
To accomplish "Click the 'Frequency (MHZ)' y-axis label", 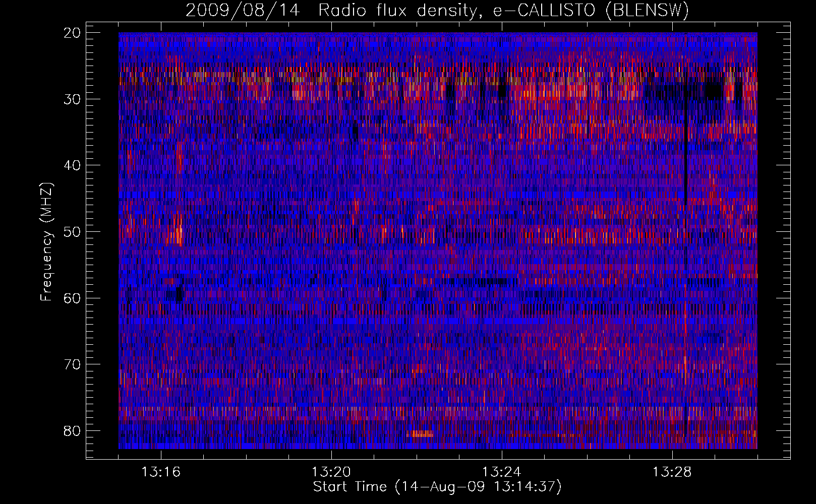I will coord(46,242).
